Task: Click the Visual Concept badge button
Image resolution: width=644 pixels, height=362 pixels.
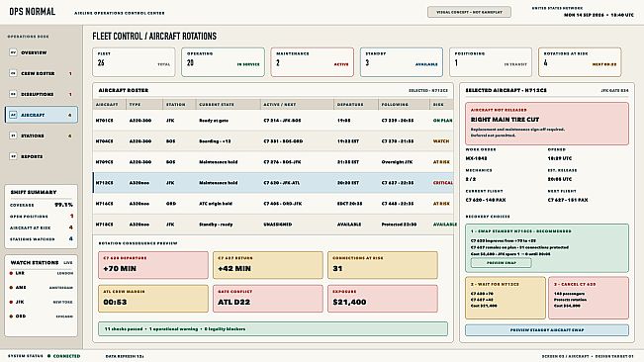Action: click(x=469, y=12)
